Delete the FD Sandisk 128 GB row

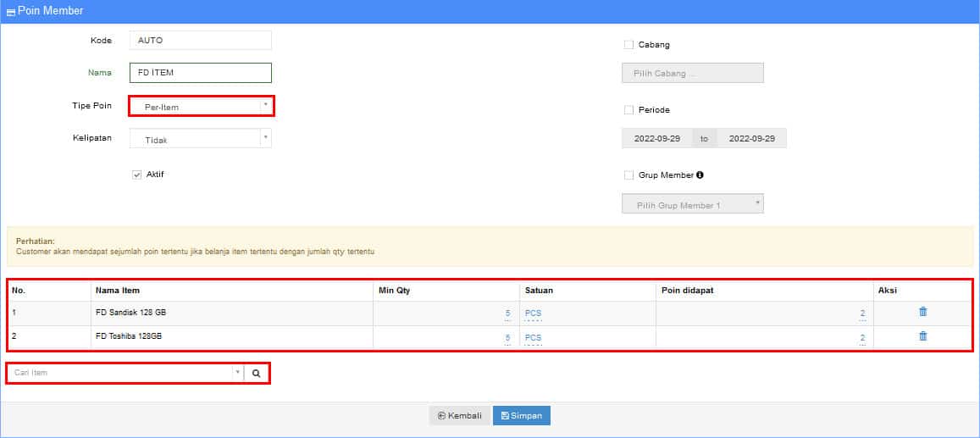[x=922, y=312]
